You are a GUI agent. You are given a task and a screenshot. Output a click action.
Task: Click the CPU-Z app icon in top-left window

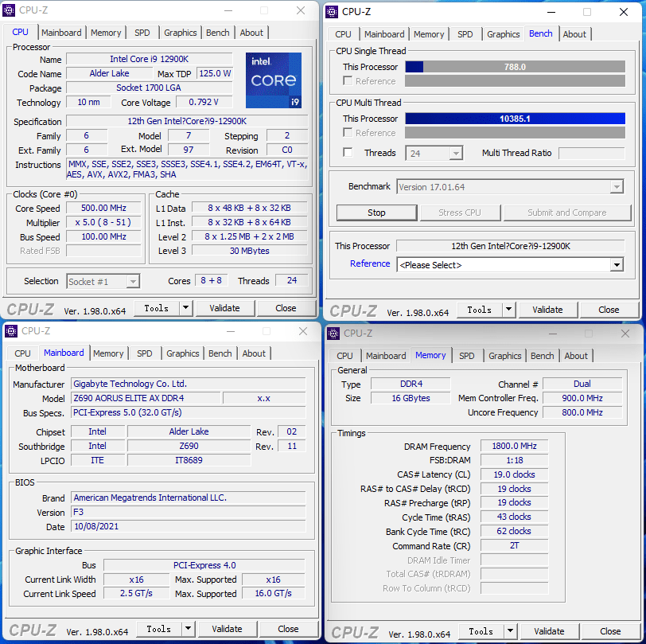click(9, 10)
